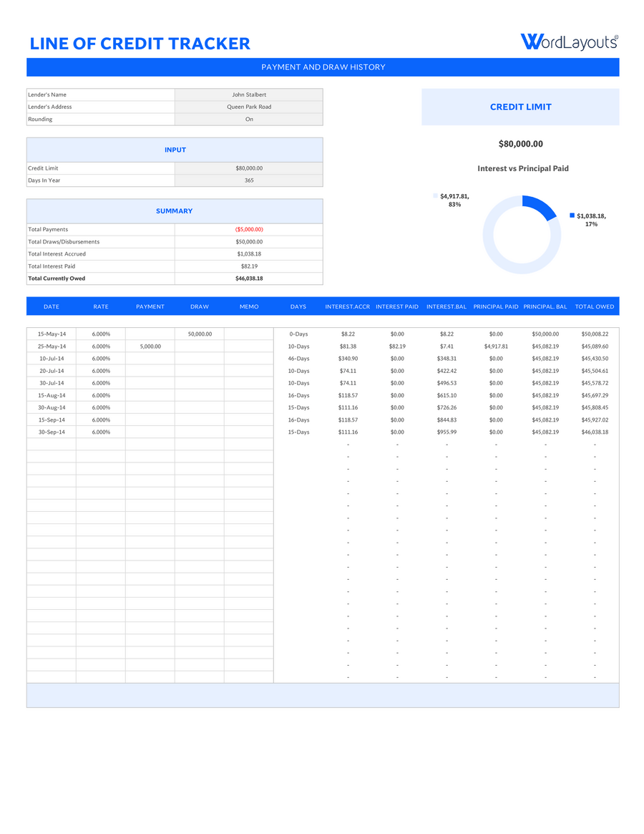
Task: Click the legend marker for $4,917.81, 83%
Action: [434, 195]
